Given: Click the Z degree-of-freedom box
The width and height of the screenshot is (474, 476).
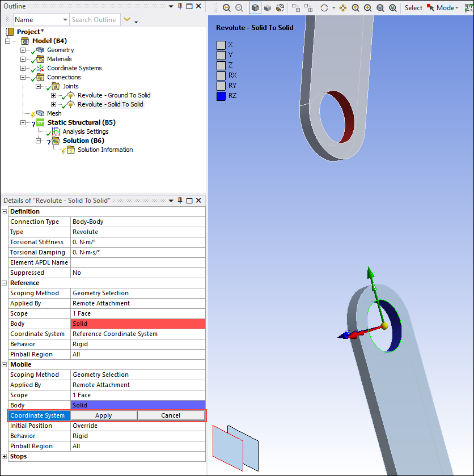Looking at the screenshot, I should tap(221, 66).
